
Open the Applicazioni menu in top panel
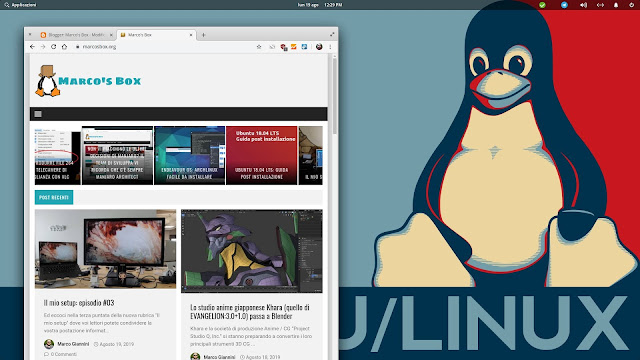20,5
